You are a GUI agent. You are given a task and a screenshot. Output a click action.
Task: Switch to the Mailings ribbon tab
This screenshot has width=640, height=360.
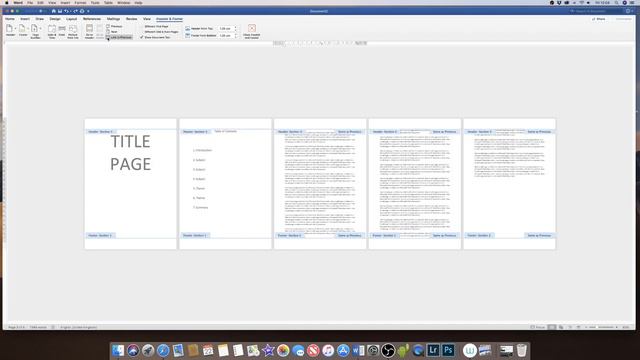click(x=113, y=19)
